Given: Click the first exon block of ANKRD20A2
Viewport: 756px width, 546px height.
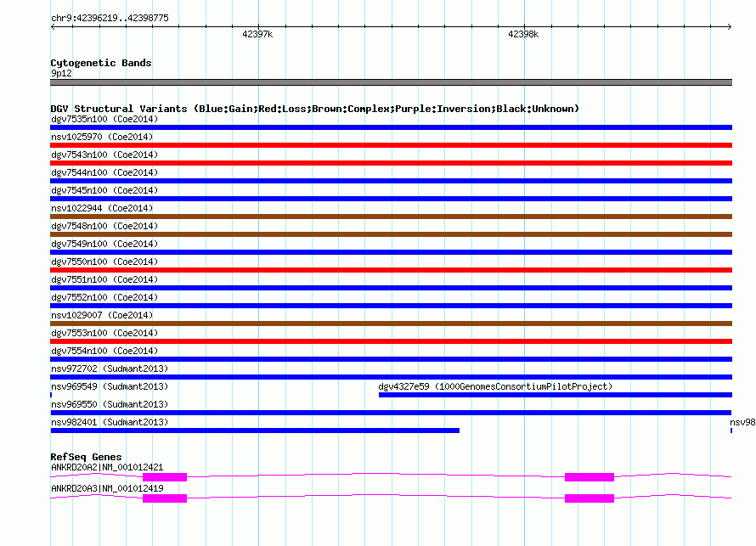Looking at the screenshot, I should [165, 477].
